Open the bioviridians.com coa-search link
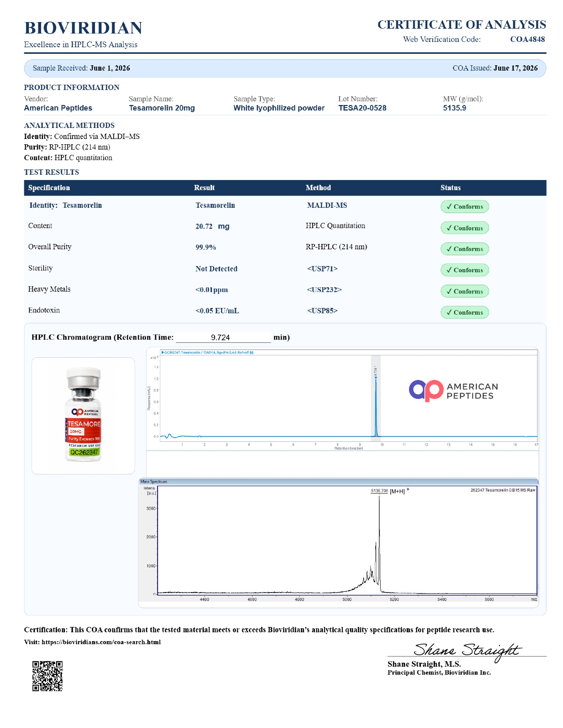Screen dimensions: 563x728 tap(101, 642)
